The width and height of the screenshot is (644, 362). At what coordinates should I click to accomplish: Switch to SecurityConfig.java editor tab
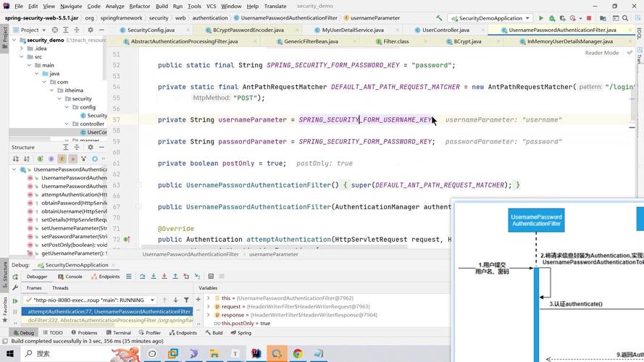click(150, 30)
